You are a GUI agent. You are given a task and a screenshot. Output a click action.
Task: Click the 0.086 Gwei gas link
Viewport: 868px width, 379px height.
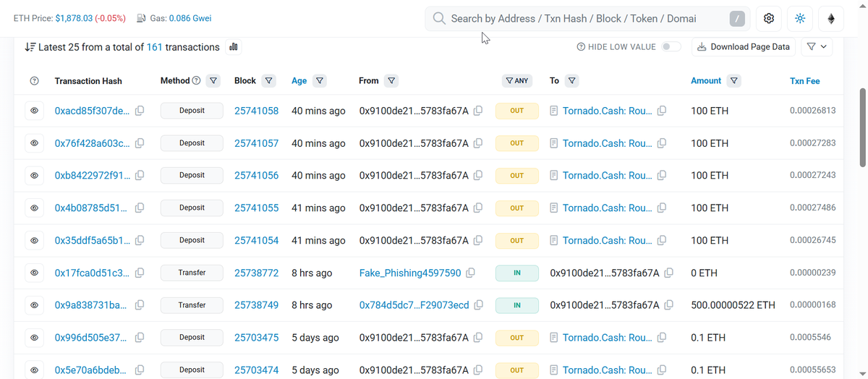click(190, 18)
